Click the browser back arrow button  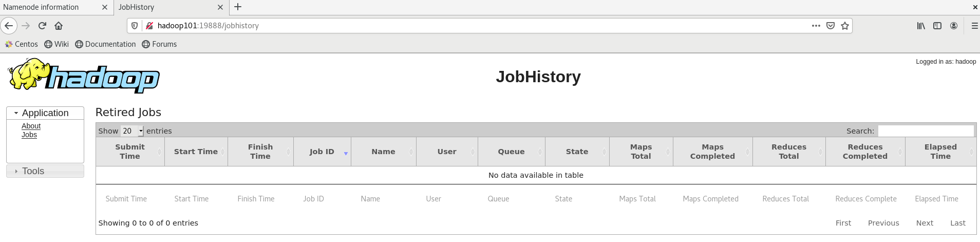9,26
